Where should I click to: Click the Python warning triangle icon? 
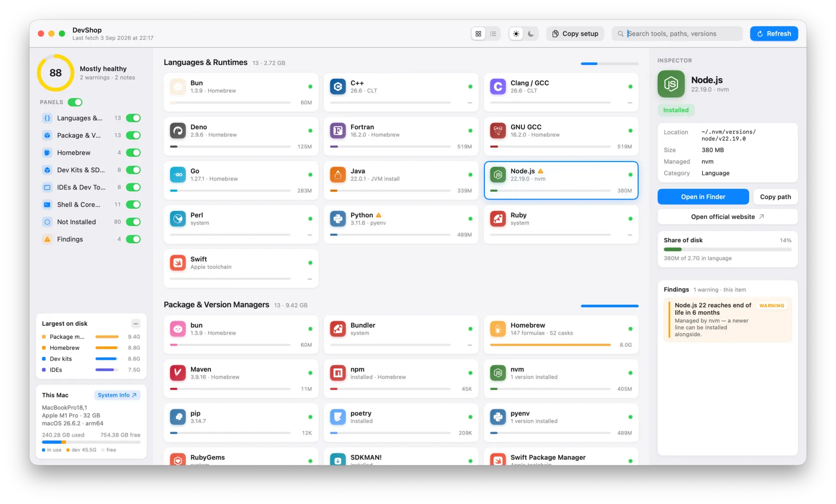[x=379, y=215]
